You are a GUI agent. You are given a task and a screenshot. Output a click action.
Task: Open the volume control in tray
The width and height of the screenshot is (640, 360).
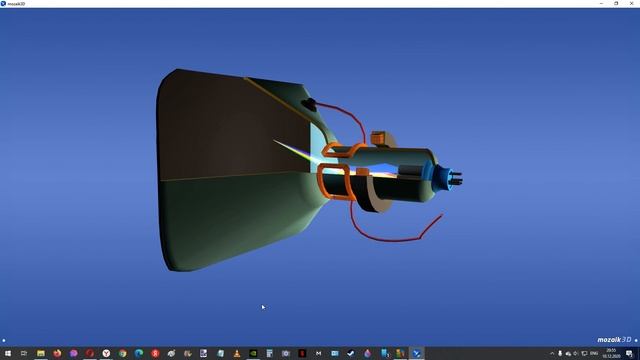click(576, 353)
